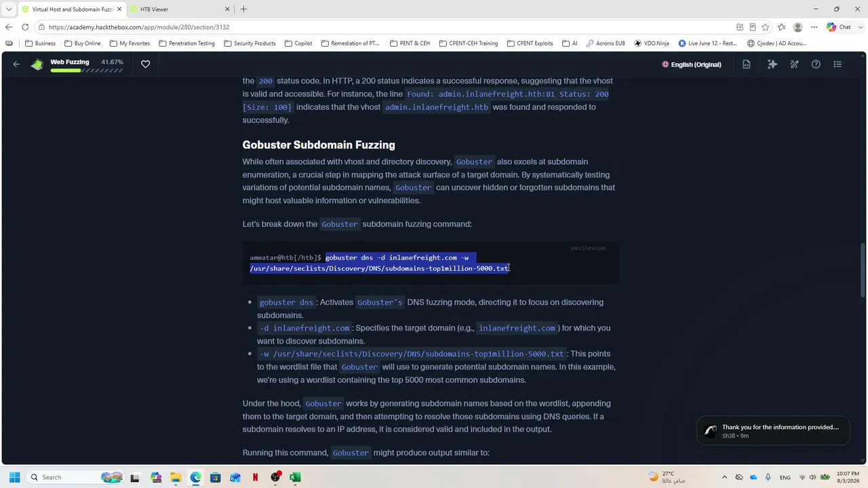Screen dimensions: 868x488
Task: Open the VDO.Ninja bookmark
Action: tap(652, 43)
